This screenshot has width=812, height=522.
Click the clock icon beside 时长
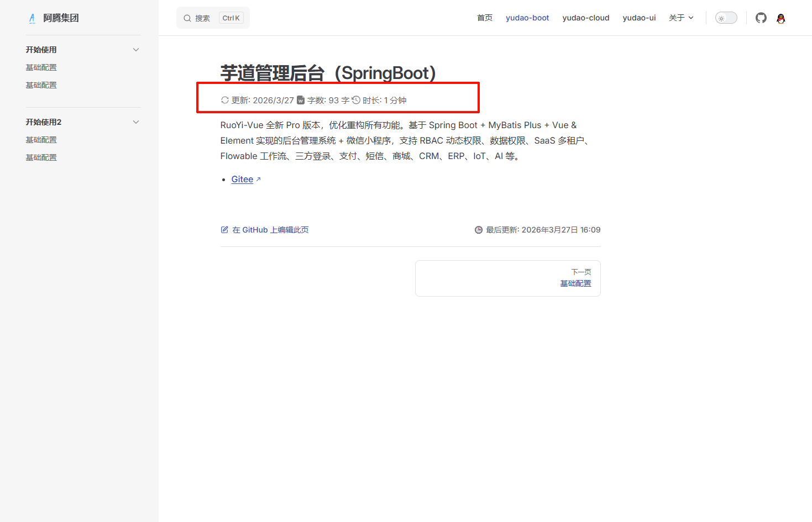click(356, 100)
